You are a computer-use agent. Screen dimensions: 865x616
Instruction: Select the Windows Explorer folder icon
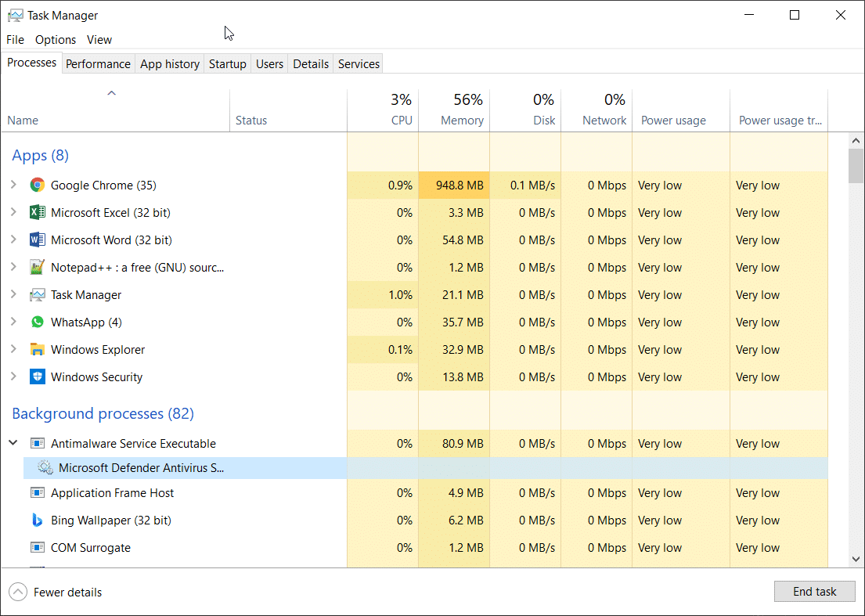tap(38, 350)
